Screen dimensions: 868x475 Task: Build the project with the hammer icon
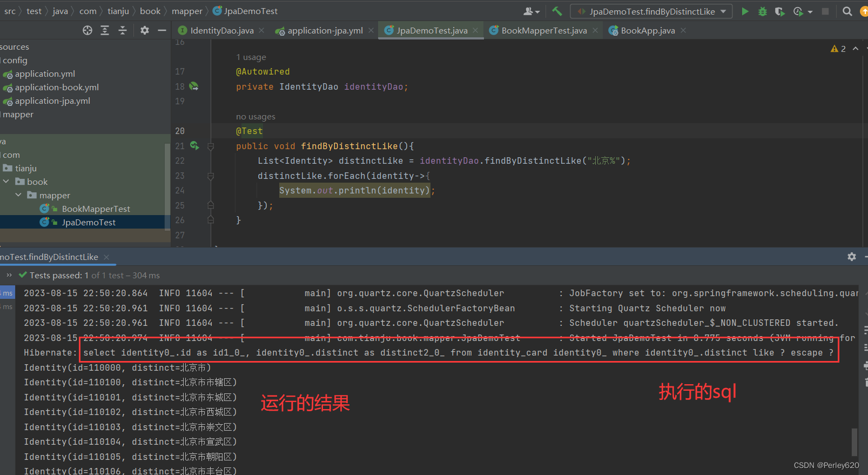(x=557, y=11)
